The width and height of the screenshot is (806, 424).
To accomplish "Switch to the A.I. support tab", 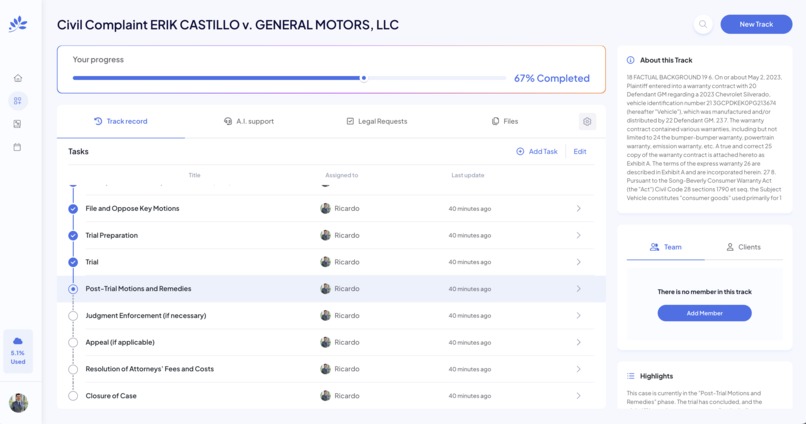I will pos(249,121).
